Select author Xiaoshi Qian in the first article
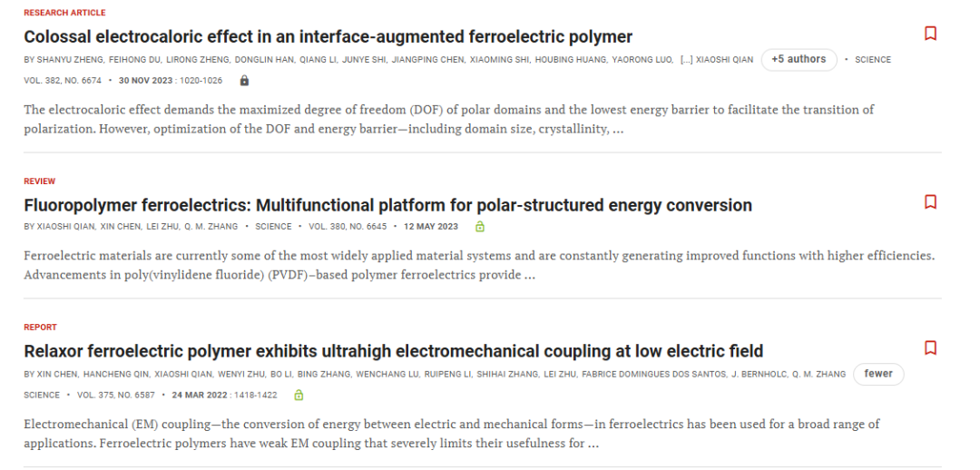This screenshot has height=470, width=980. click(725, 60)
